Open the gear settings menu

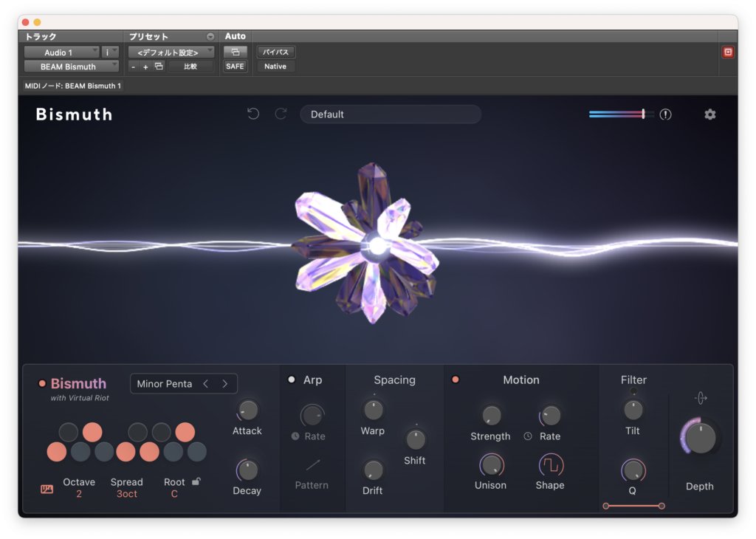(x=709, y=114)
